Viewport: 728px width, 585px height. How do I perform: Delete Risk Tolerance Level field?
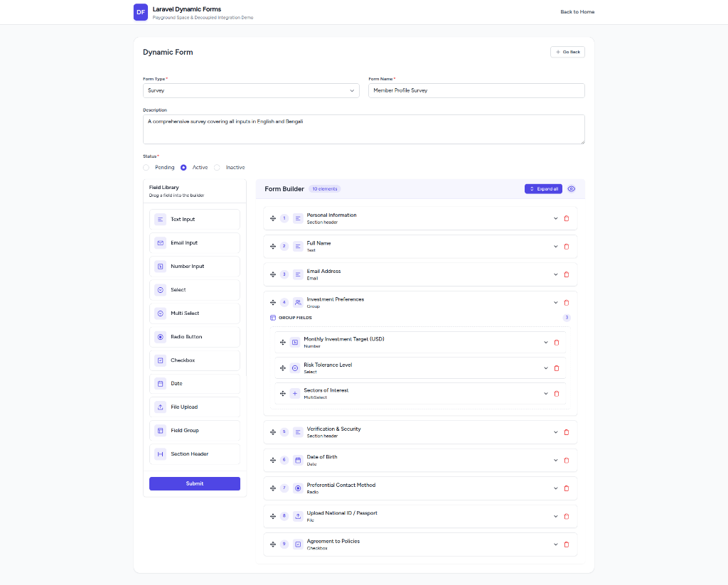point(557,368)
